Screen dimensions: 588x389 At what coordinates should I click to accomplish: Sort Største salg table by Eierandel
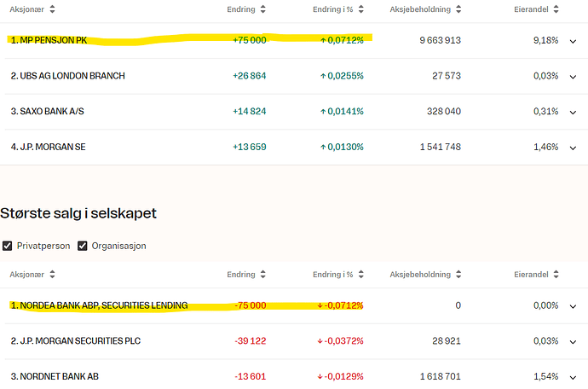click(x=536, y=275)
